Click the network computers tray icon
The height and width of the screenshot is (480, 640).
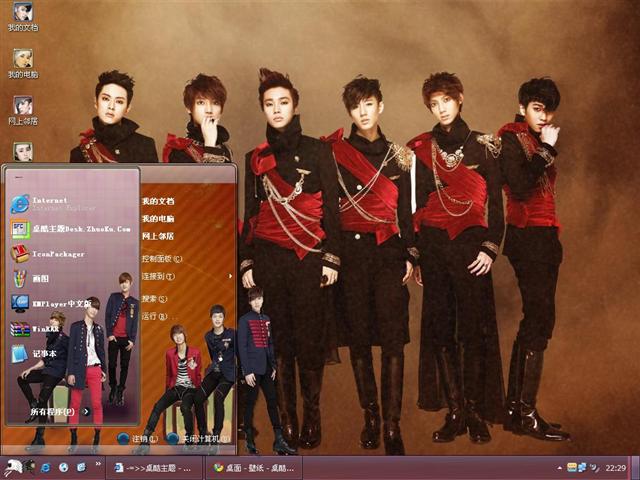pos(582,468)
